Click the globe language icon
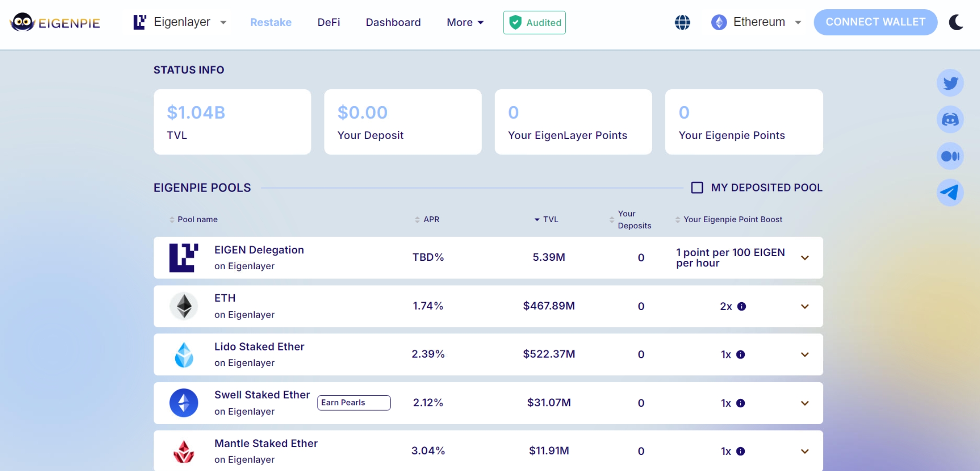 click(x=682, y=22)
